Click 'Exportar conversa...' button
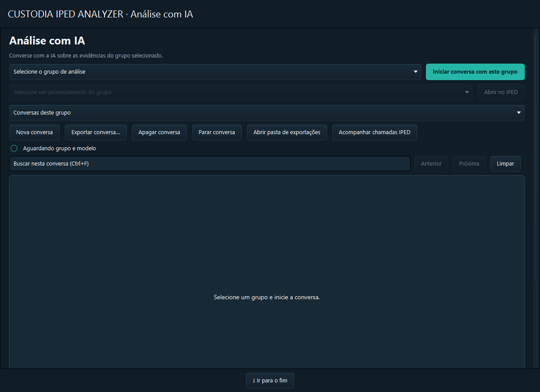 pos(95,132)
